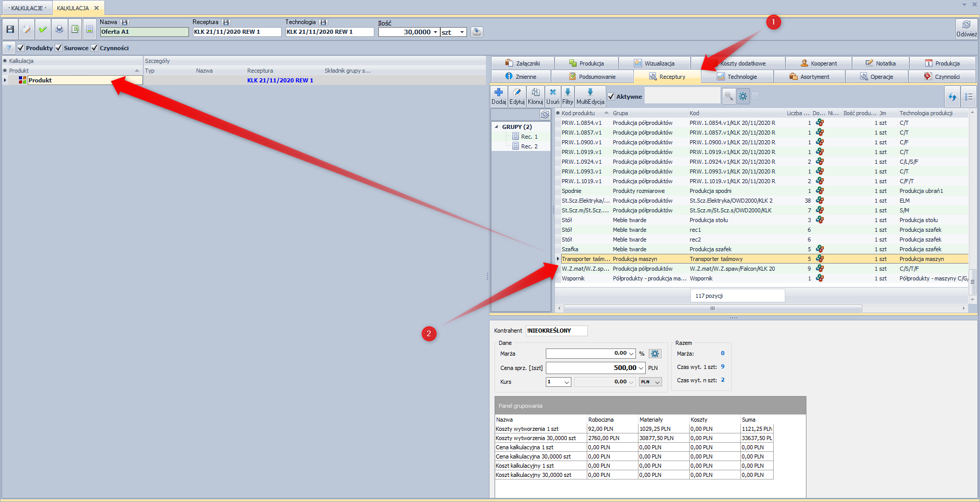Open the Filtry filter tool

click(x=567, y=96)
